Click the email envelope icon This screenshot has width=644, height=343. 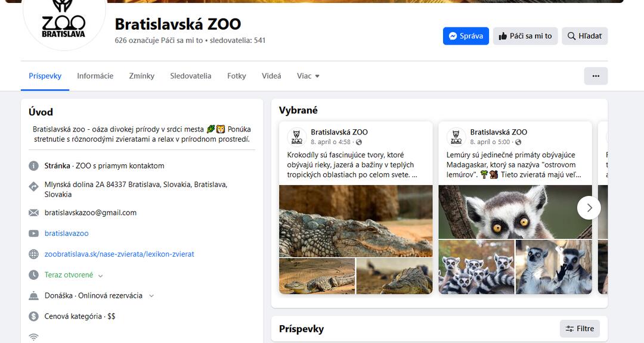34,213
